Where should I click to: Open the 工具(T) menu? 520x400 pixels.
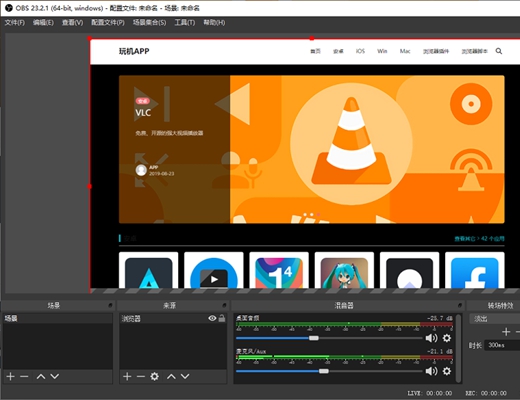(185, 22)
